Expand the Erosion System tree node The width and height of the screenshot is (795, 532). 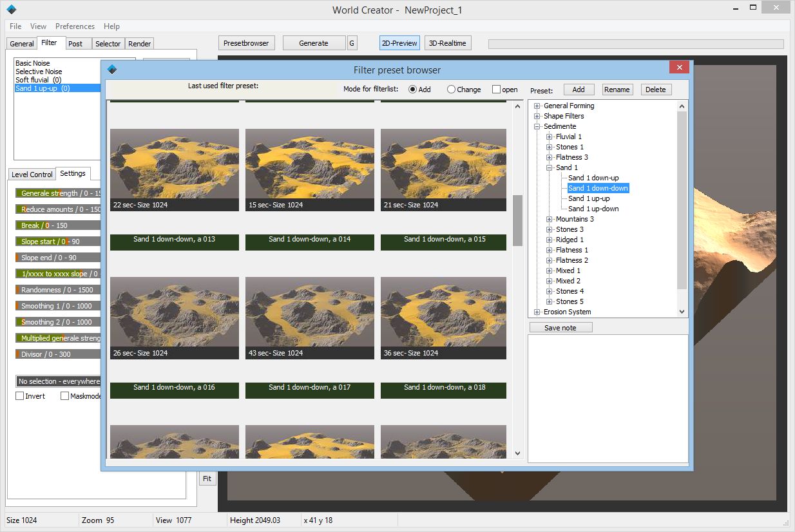[537, 312]
